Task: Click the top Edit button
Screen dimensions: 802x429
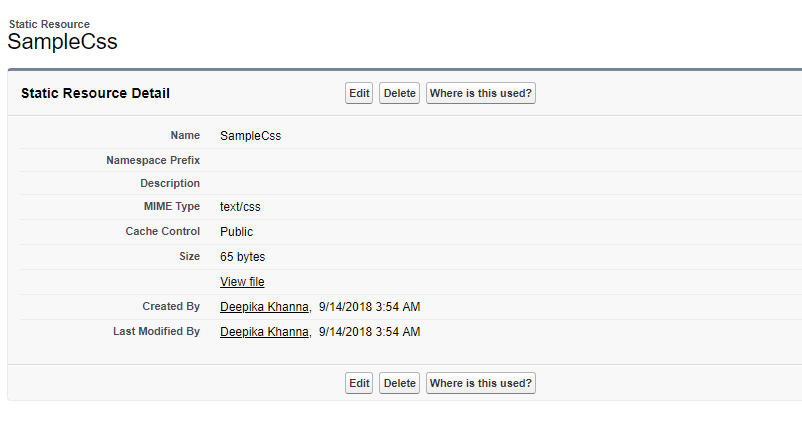Action: (359, 93)
